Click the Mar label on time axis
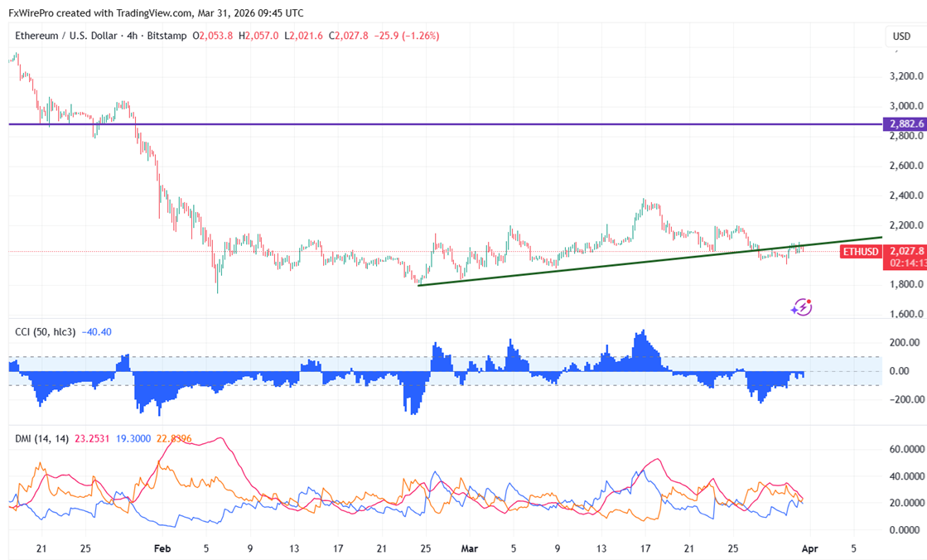This screenshot has height=560, width=927. [470, 548]
